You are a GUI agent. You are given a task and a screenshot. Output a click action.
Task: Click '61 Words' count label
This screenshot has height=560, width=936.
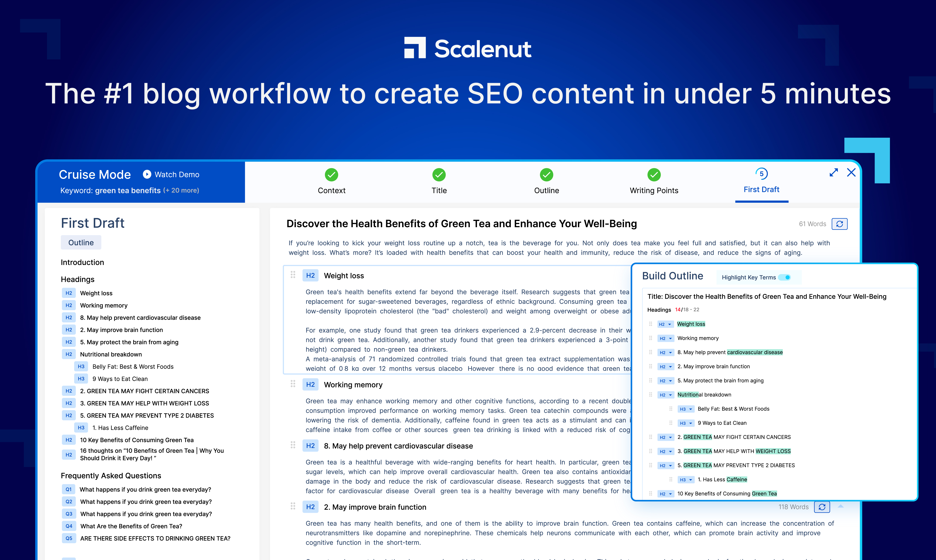pos(812,224)
